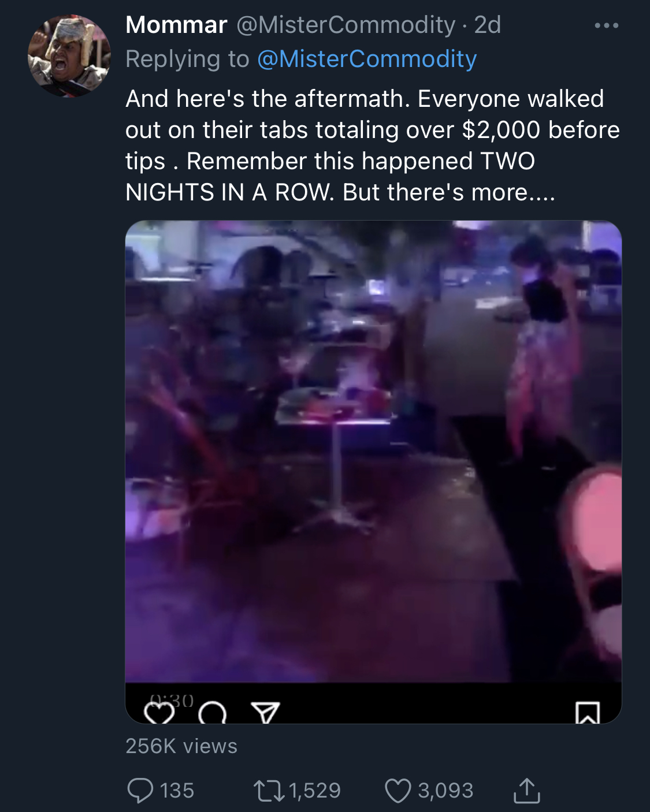650x812 pixels.
Task: Tap the retweet count 1,529
Action: point(315,791)
